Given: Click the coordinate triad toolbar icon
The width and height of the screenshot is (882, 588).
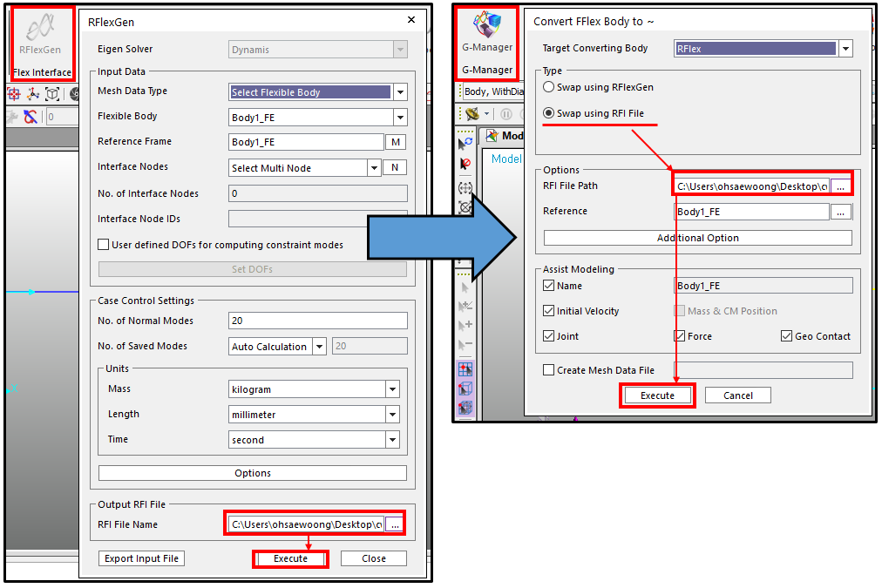Looking at the screenshot, I should pyautogui.click(x=32, y=93).
